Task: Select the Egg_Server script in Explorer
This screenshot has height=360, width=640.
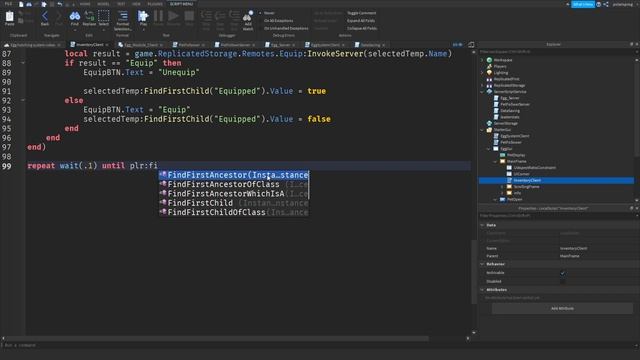Action: tap(510, 98)
